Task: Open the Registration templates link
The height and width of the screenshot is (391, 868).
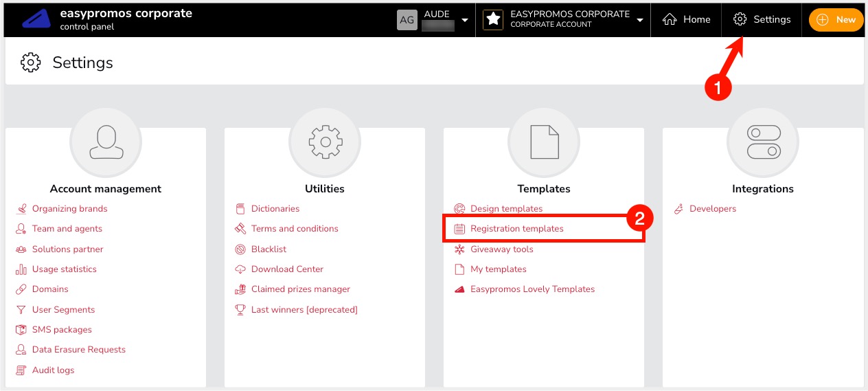Action: pos(516,229)
